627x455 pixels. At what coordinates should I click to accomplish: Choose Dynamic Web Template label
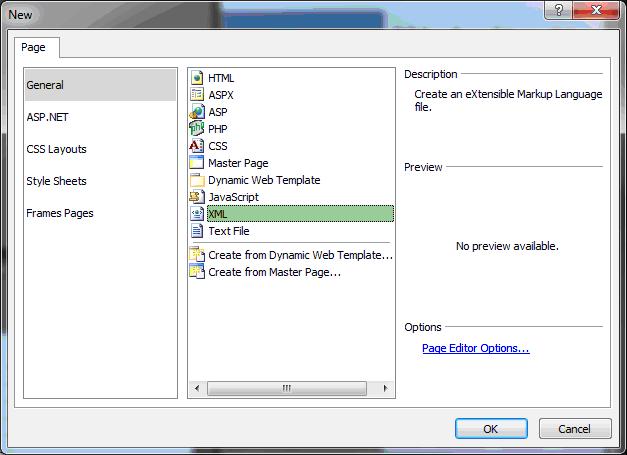264,180
